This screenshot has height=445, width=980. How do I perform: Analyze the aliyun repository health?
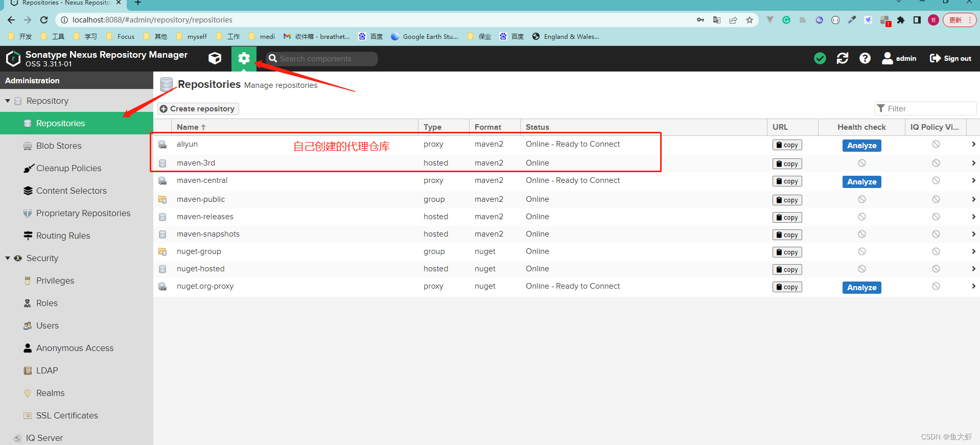click(861, 146)
